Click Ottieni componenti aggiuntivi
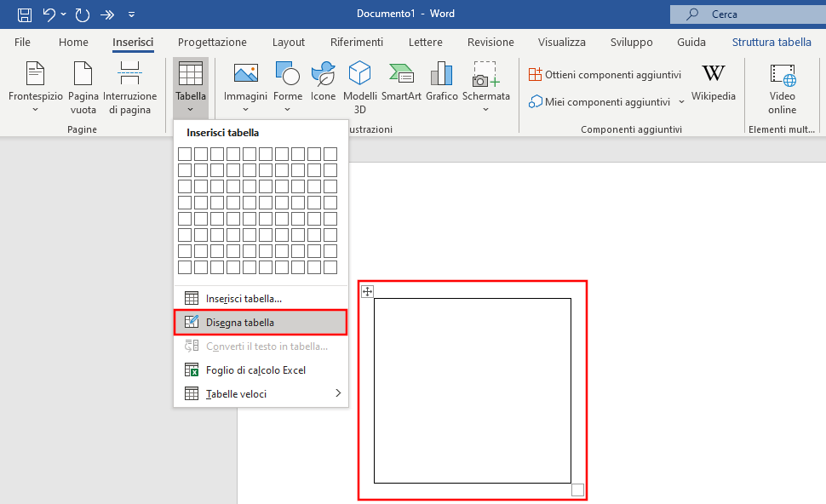 [x=605, y=75]
